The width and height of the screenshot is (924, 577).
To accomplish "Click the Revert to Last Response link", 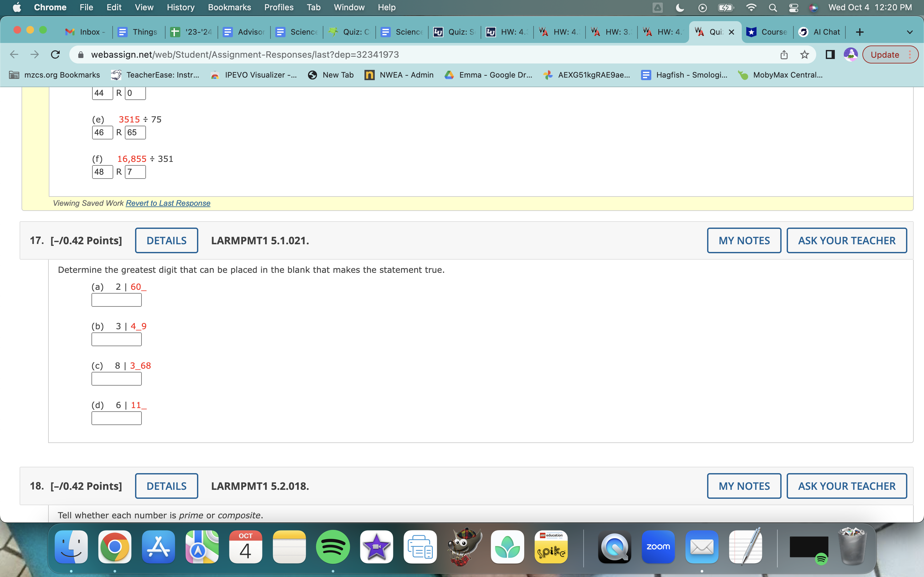I will click(168, 203).
